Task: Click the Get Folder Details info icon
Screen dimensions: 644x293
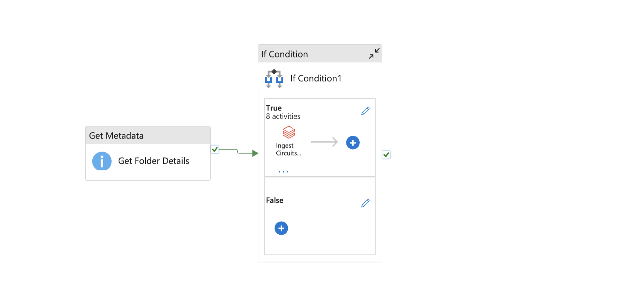Action: [x=102, y=161]
